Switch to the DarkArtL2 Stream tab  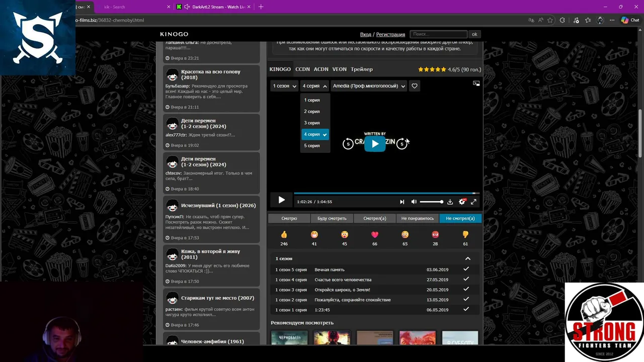213,7
